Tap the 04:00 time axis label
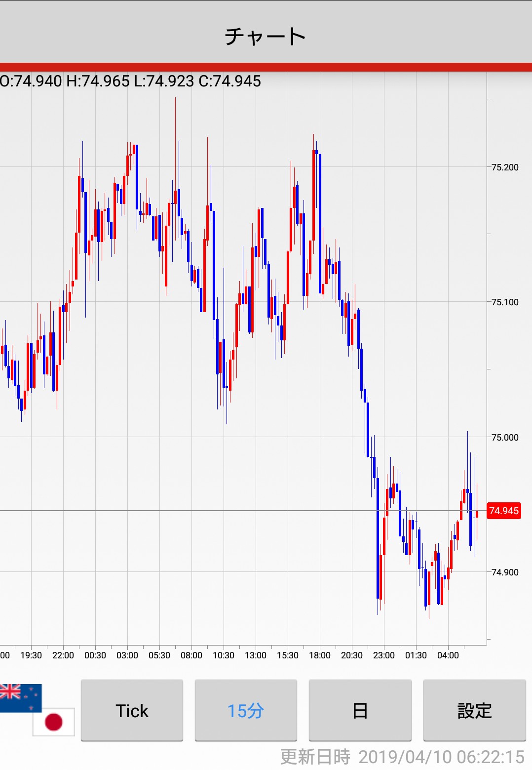Image resolution: width=532 pixels, height=770 pixels. tap(448, 655)
